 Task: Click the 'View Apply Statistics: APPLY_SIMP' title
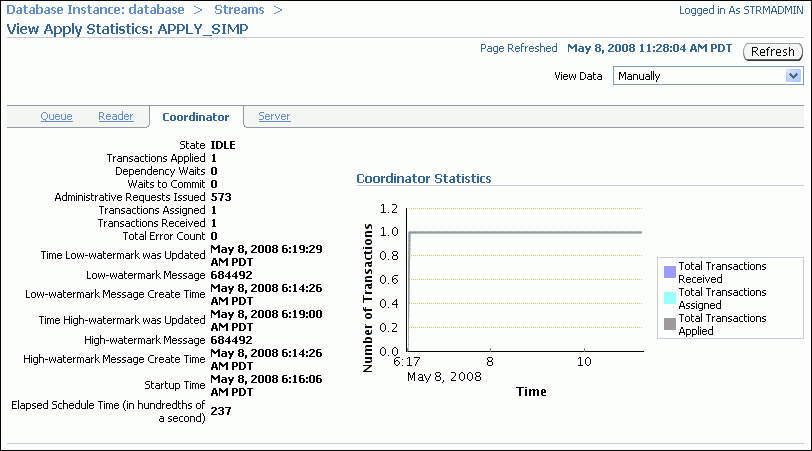127,29
